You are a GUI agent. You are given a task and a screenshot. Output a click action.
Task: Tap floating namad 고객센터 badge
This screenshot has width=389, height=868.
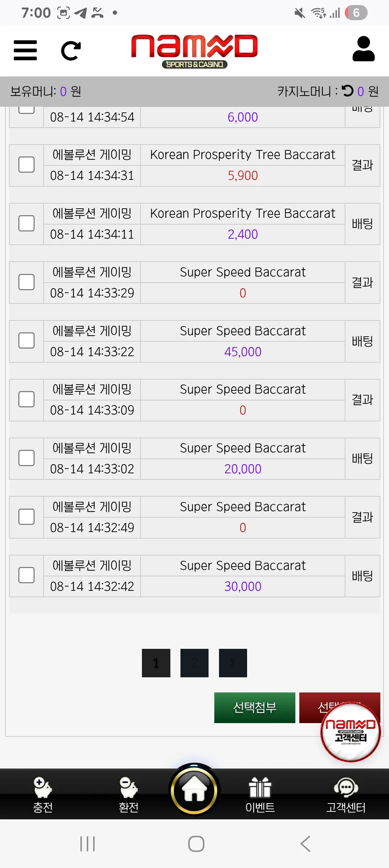tap(350, 732)
